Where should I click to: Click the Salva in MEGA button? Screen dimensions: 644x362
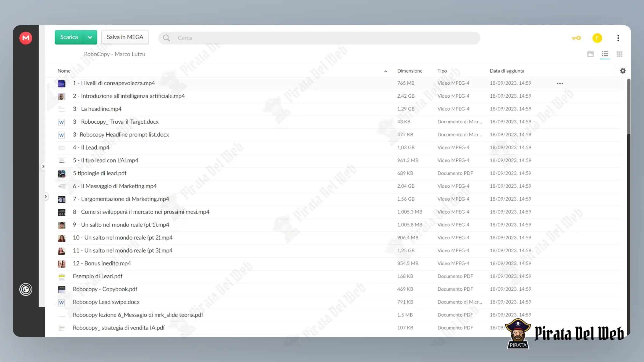pyautogui.click(x=125, y=37)
